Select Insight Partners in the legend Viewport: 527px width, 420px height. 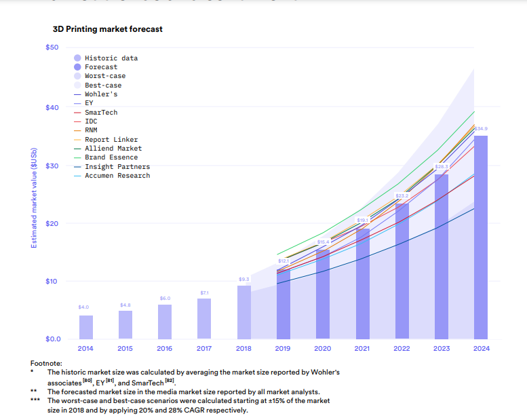[117, 167]
